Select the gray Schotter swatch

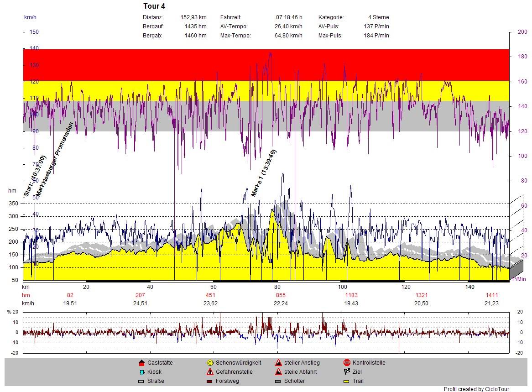278,381
